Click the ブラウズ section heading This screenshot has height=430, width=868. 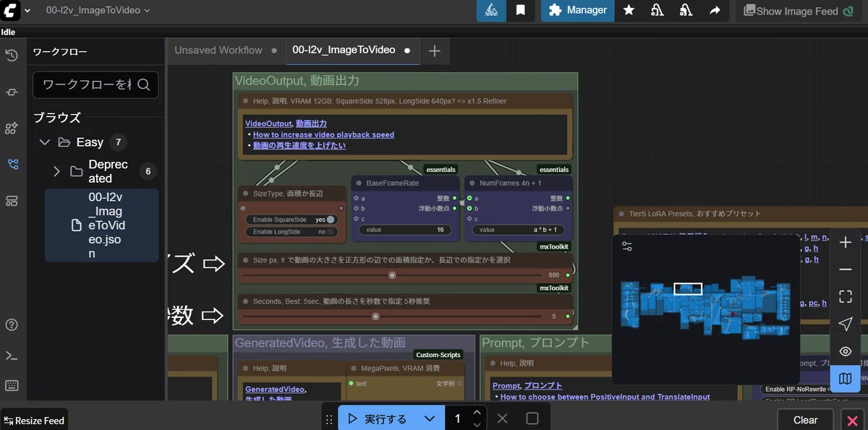click(x=57, y=117)
